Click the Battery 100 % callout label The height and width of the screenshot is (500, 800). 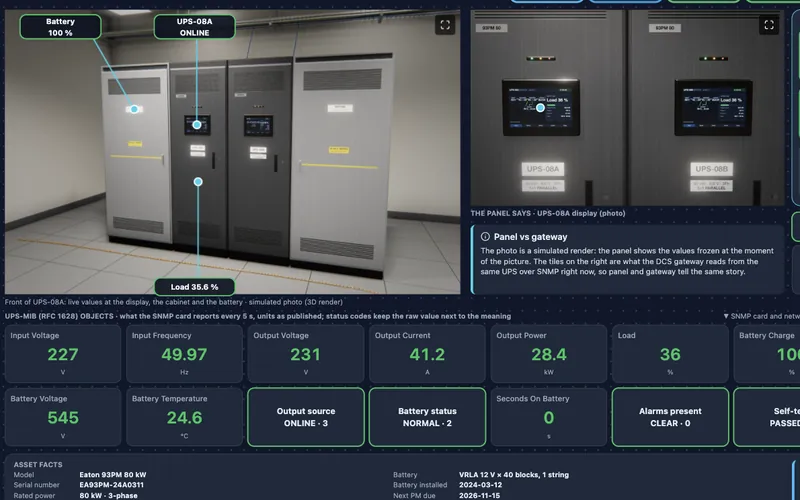pos(60,27)
